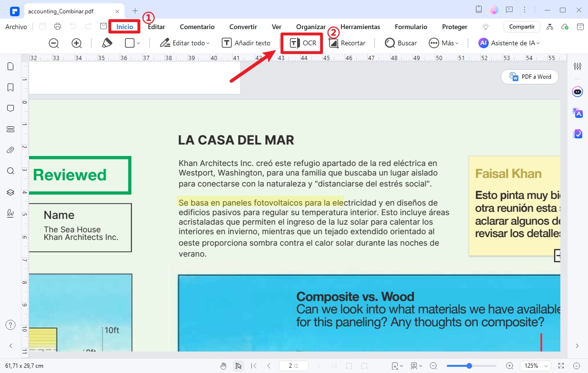Go to previous page

pyautogui.click(x=269, y=366)
